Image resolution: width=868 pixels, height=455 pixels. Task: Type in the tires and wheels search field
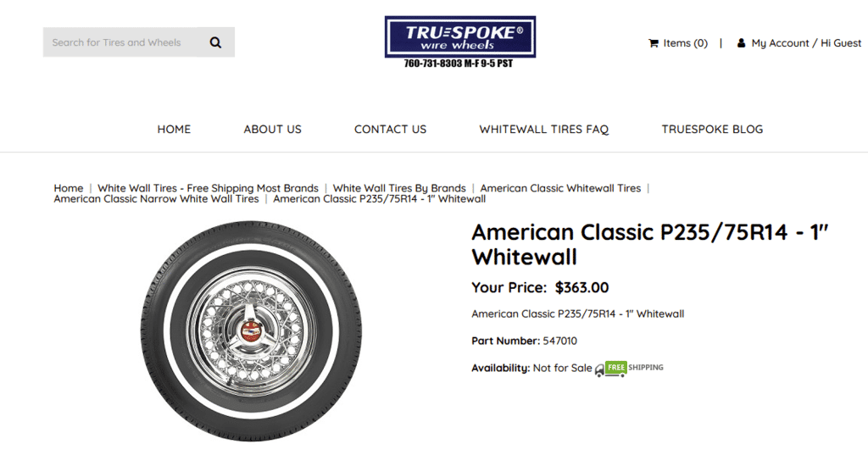pyautogui.click(x=119, y=42)
